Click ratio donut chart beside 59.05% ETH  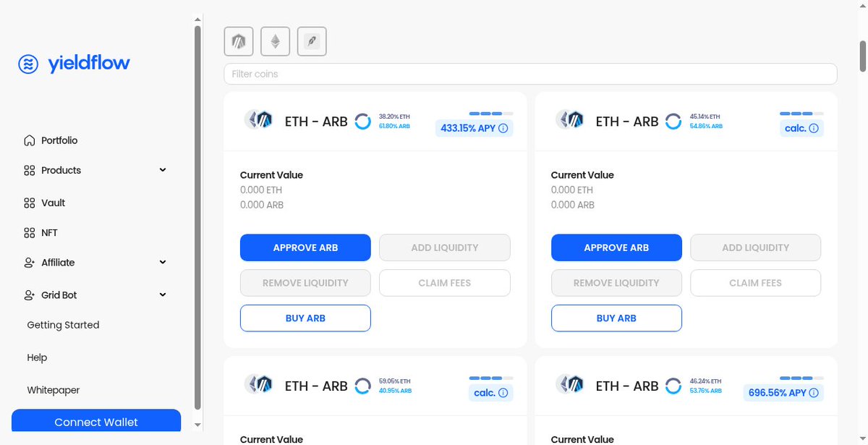[362, 386]
